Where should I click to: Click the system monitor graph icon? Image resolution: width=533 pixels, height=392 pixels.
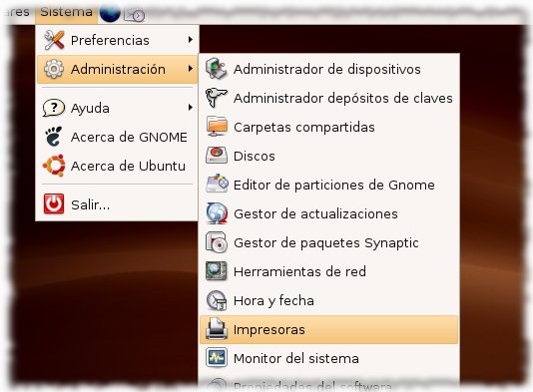217,358
